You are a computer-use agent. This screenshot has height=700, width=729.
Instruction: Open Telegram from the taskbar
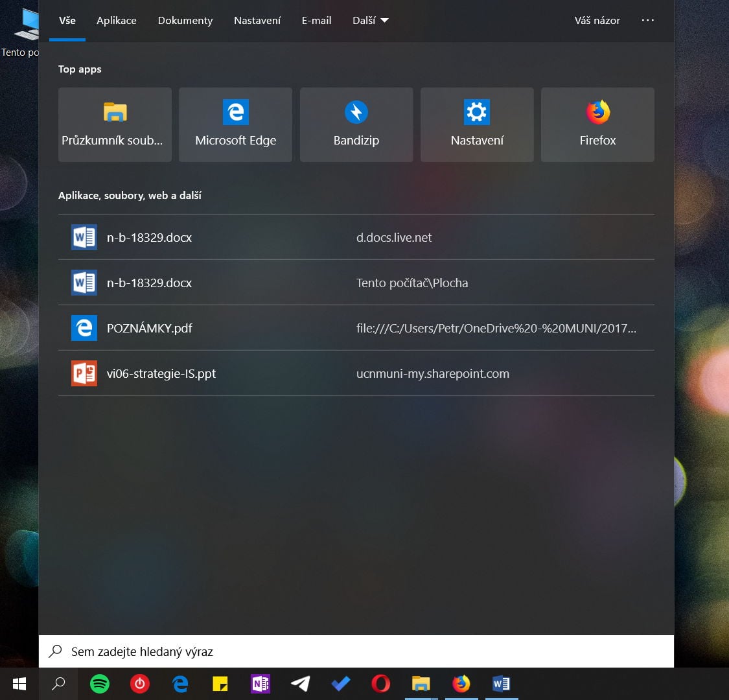[x=301, y=684]
